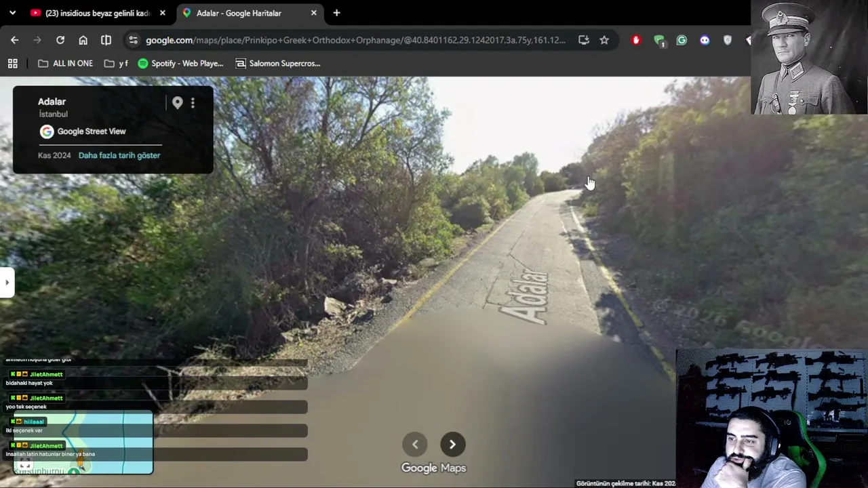Go back with the browser back arrow
868x488 pixels.
[14, 40]
